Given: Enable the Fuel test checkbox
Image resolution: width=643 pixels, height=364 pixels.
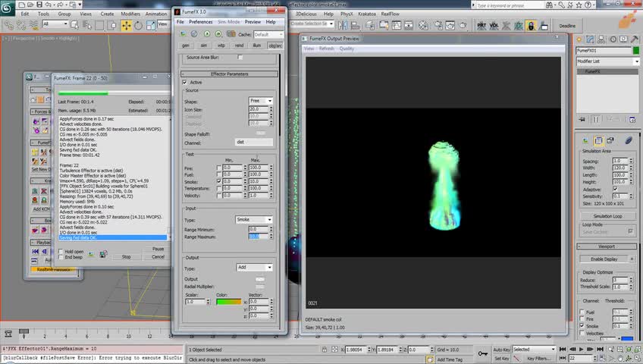Looking at the screenshot, I should 219,174.
